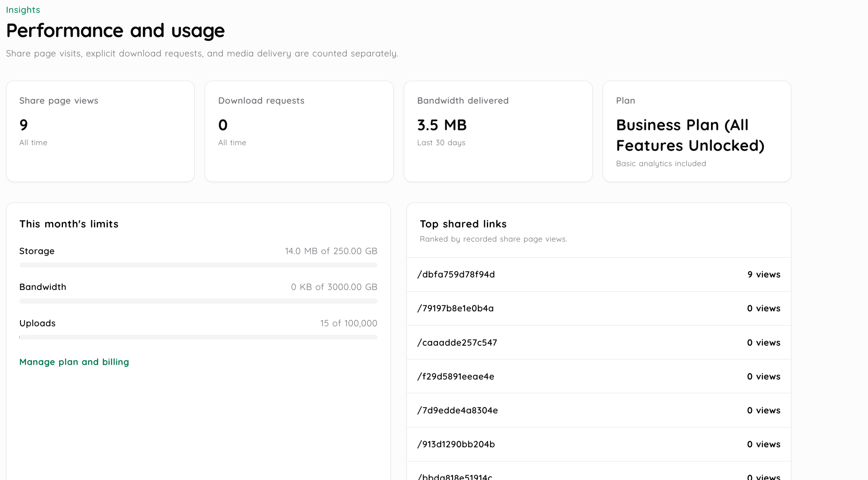Screen dimensions: 868x480
Task: Open shared link /dbfa759d78f94d
Action: coord(456,274)
